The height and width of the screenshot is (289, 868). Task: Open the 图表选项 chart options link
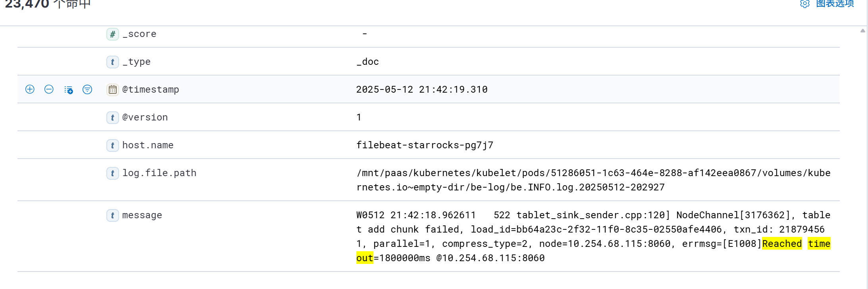click(835, 4)
